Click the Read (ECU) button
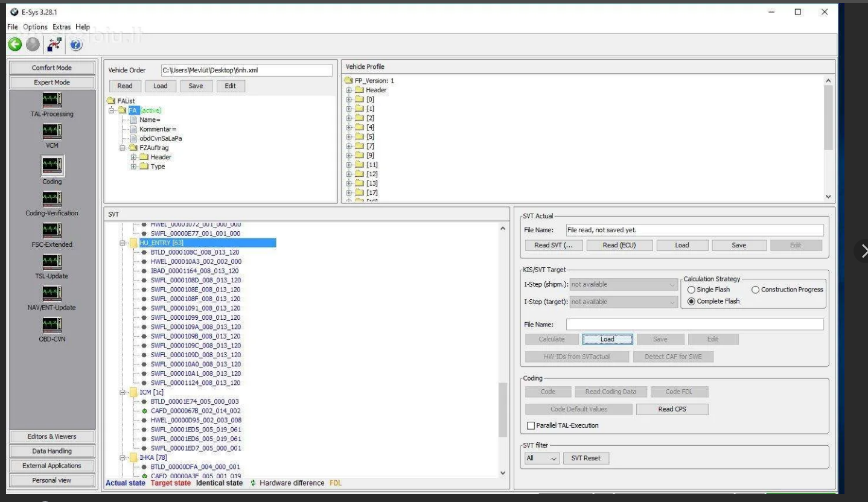Viewport: 868px width, 502px height. (619, 246)
